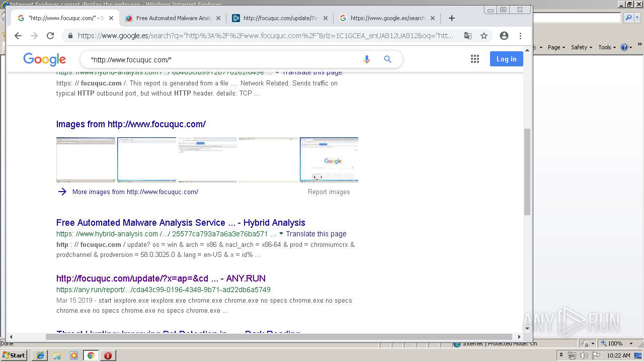Open the Tools menu in Internet Explorer

(607, 47)
